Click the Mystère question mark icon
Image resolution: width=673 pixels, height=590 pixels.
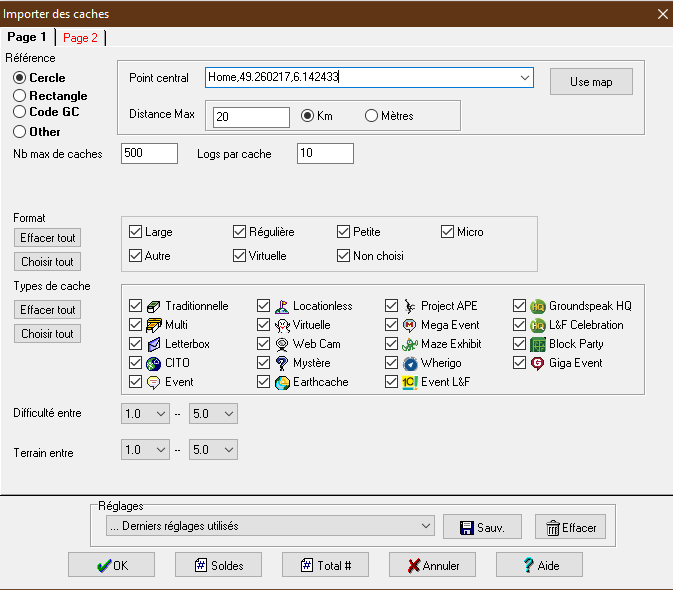click(x=282, y=363)
